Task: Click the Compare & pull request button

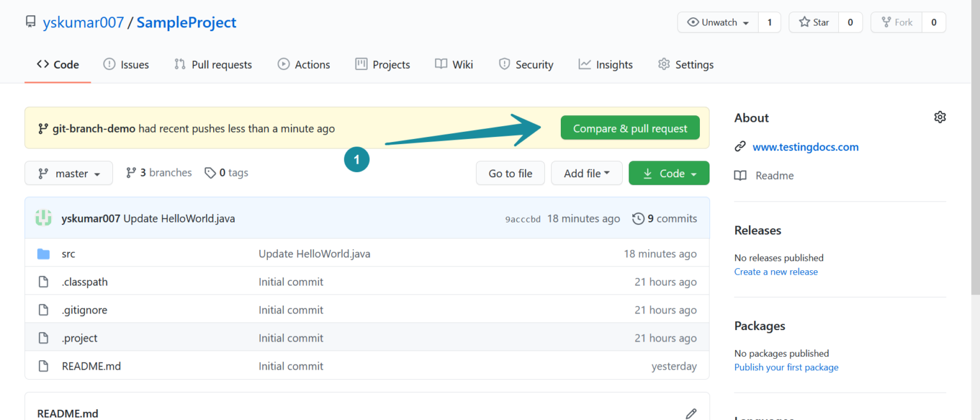Action: 629,127
